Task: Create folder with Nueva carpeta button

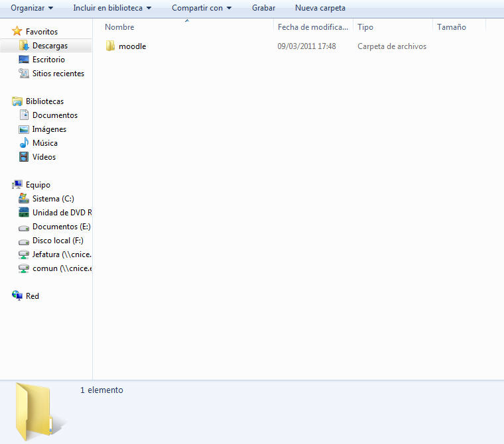Action: pos(320,8)
